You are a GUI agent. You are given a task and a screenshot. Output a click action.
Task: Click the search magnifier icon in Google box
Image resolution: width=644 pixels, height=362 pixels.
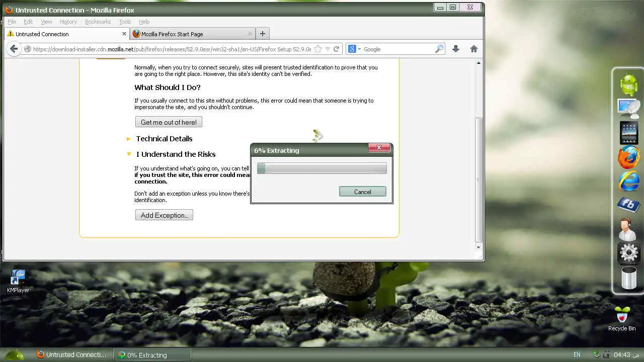(439, 49)
